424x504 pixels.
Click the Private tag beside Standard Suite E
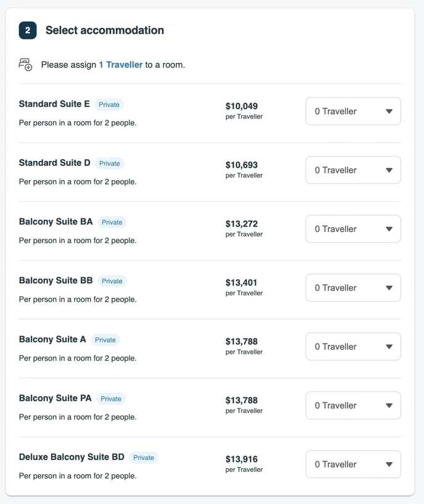coord(109,104)
